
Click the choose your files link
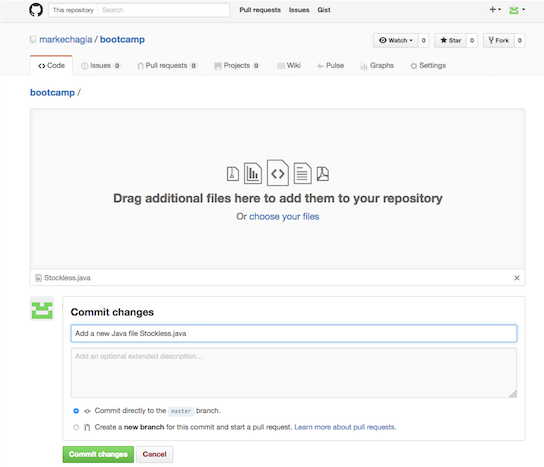pos(284,216)
